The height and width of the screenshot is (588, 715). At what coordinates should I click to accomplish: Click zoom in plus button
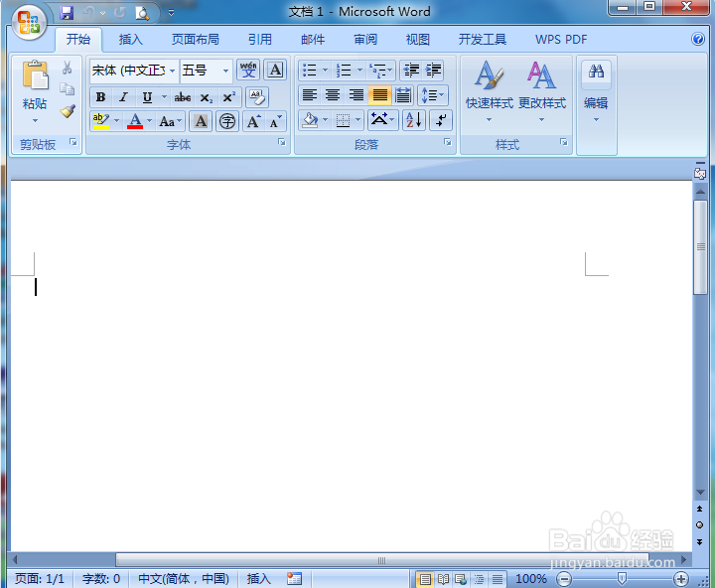681,579
